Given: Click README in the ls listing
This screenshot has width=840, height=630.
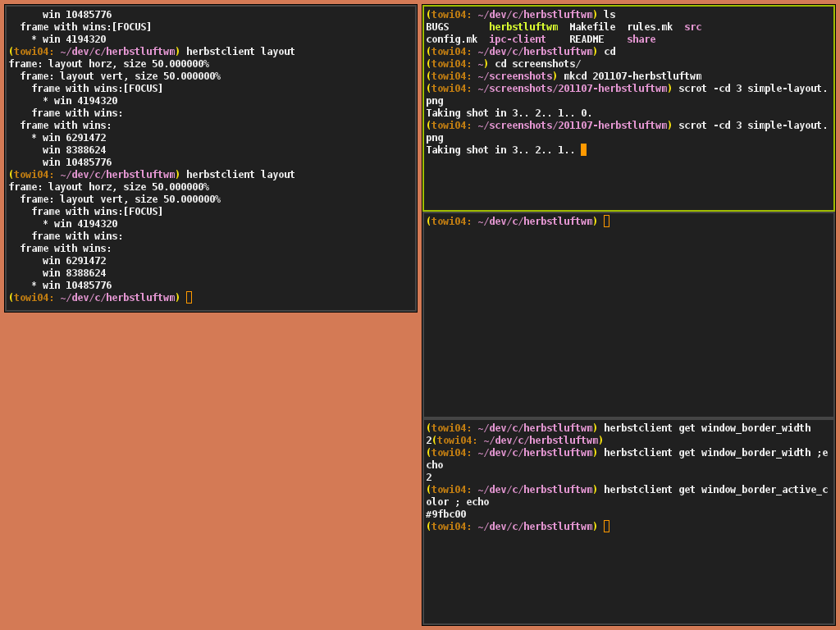Looking at the screenshot, I should tap(587, 39).
